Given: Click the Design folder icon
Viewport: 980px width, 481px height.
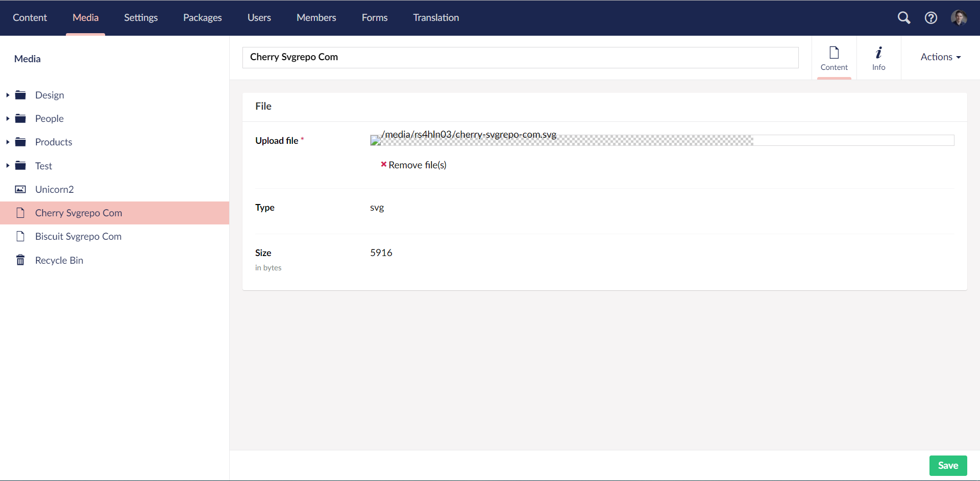Looking at the screenshot, I should pyautogui.click(x=20, y=94).
